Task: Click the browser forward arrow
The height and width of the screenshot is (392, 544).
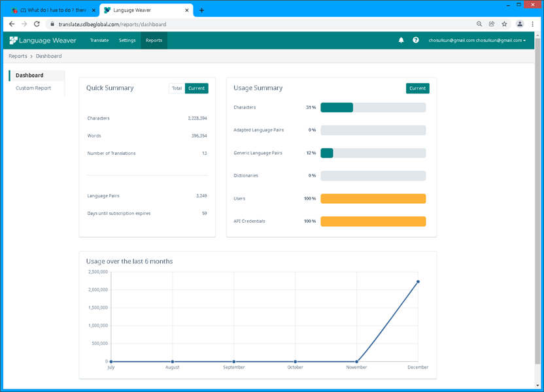Action: [24, 24]
